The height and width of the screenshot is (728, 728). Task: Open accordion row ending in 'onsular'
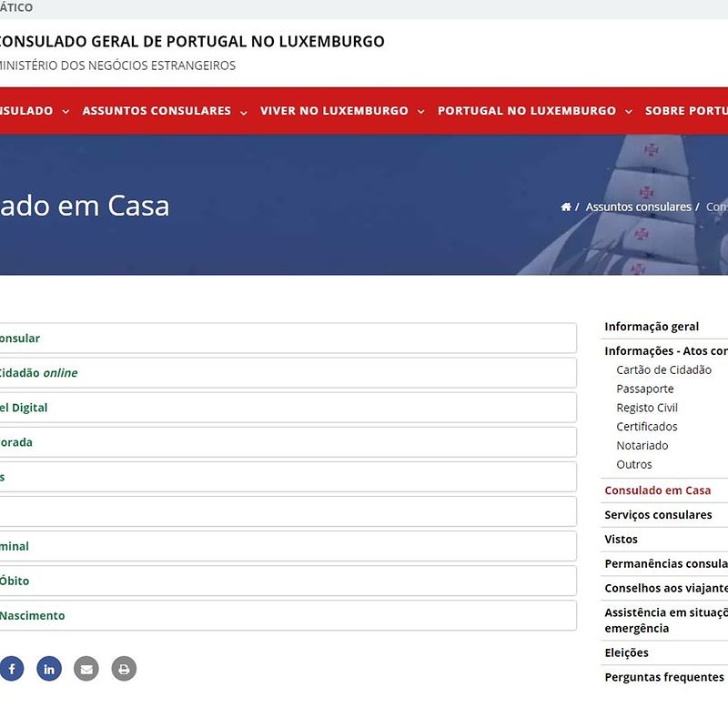pyautogui.click(x=288, y=338)
